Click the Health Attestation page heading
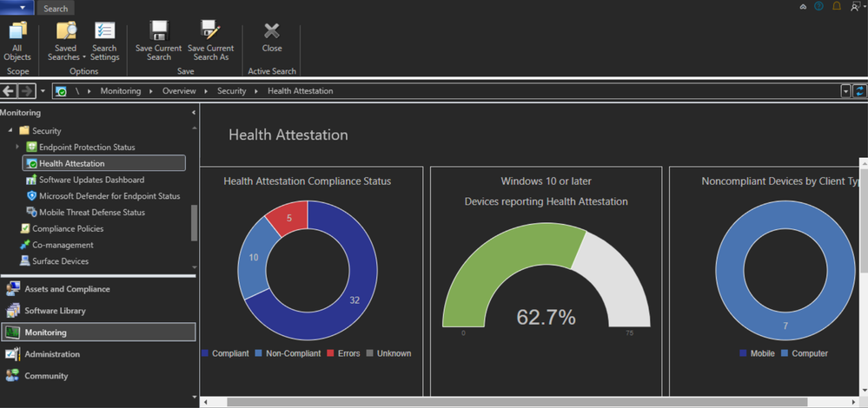868x408 pixels. [x=288, y=135]
